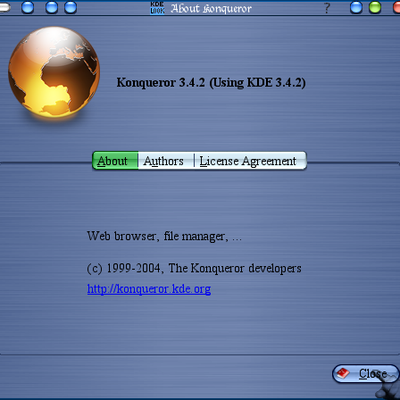
Task: Open the License Agreement tab
Action: coord(250,161)
